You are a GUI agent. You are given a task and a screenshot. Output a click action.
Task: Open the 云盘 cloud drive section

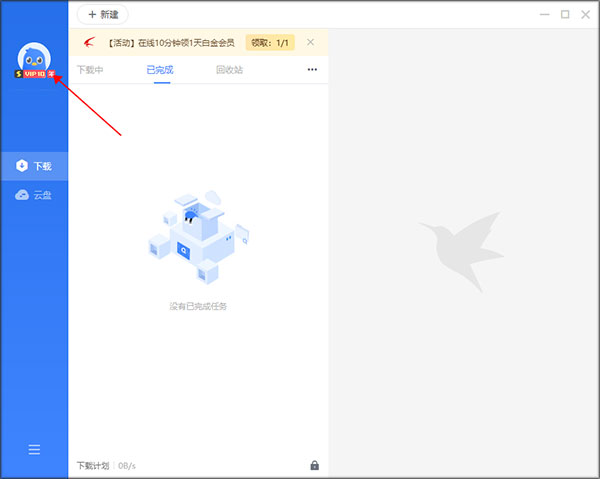34,195
